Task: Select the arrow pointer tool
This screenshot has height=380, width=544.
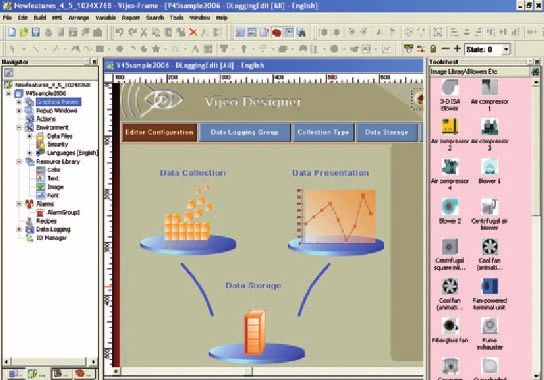Action: (x=12, y=49)
